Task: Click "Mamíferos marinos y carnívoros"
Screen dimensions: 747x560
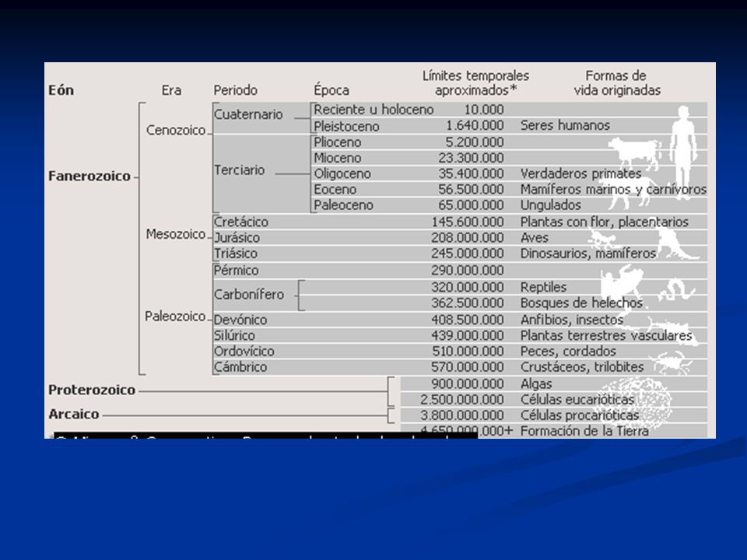Action: coord(613,189)
